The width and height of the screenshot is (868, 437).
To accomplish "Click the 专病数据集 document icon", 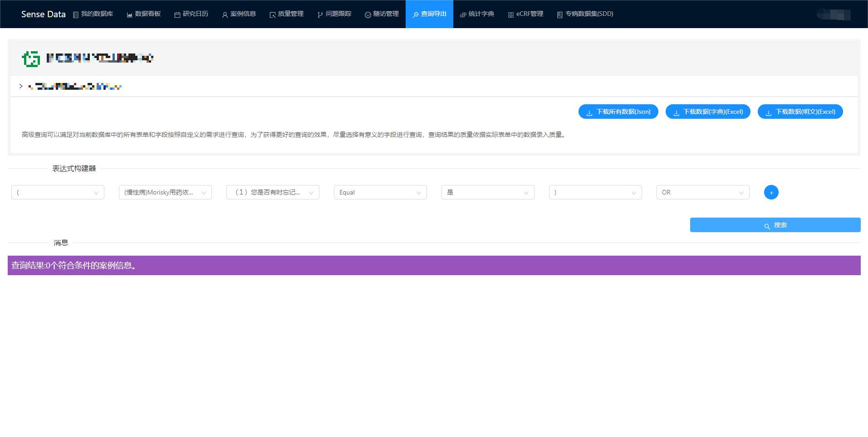I will (x=560, y=15).
